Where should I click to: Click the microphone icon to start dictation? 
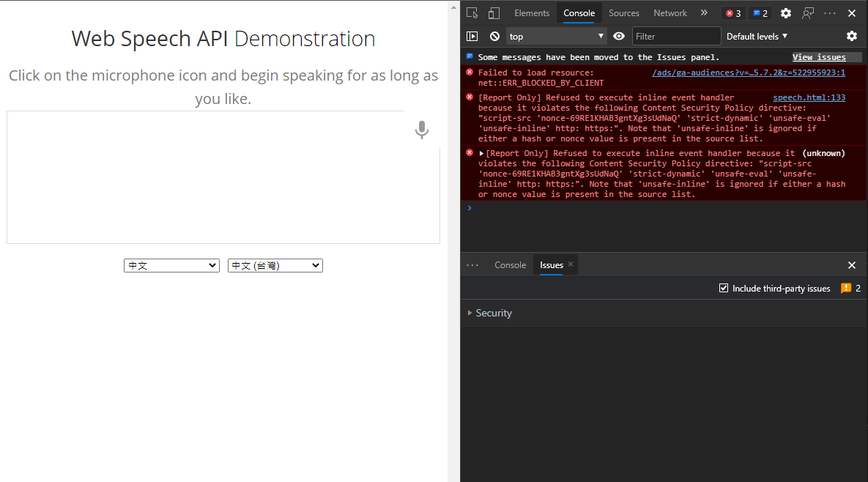pyautogui.click(x=422, y=130)
